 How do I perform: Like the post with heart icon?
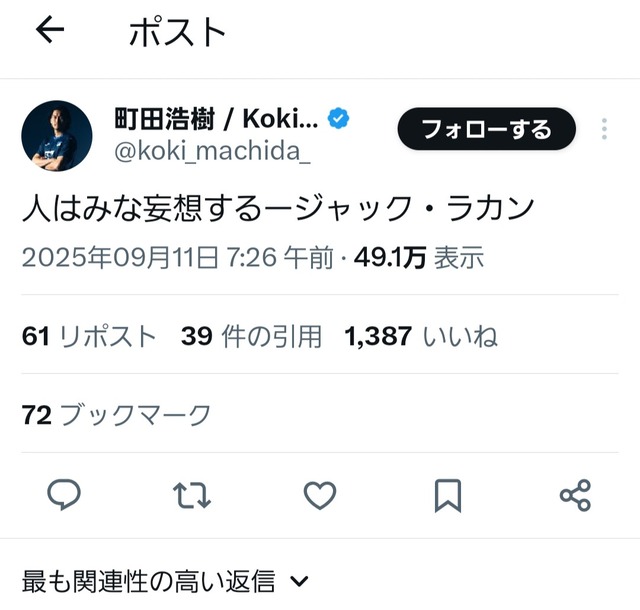pyautogui.click(x=320, y=495)
